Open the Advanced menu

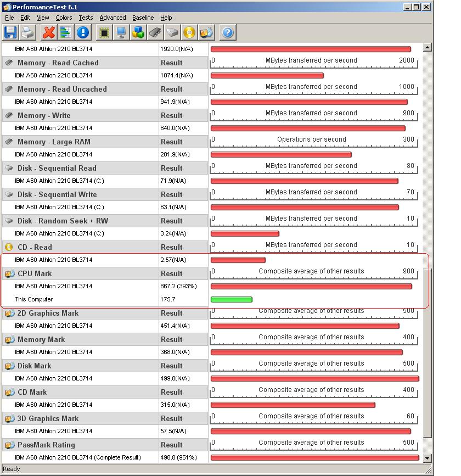(x=113, y=18)
